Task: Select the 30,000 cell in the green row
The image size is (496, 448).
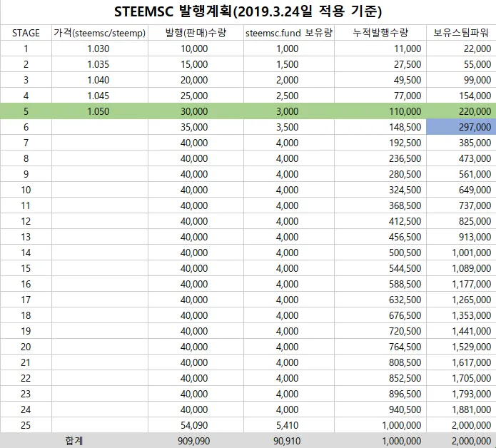Action: [195, 111]
